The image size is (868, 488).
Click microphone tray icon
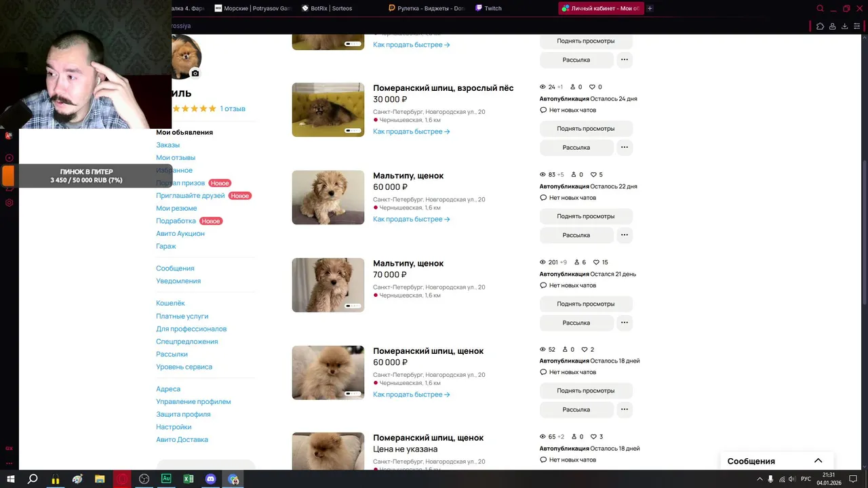[x=770, y=479]
